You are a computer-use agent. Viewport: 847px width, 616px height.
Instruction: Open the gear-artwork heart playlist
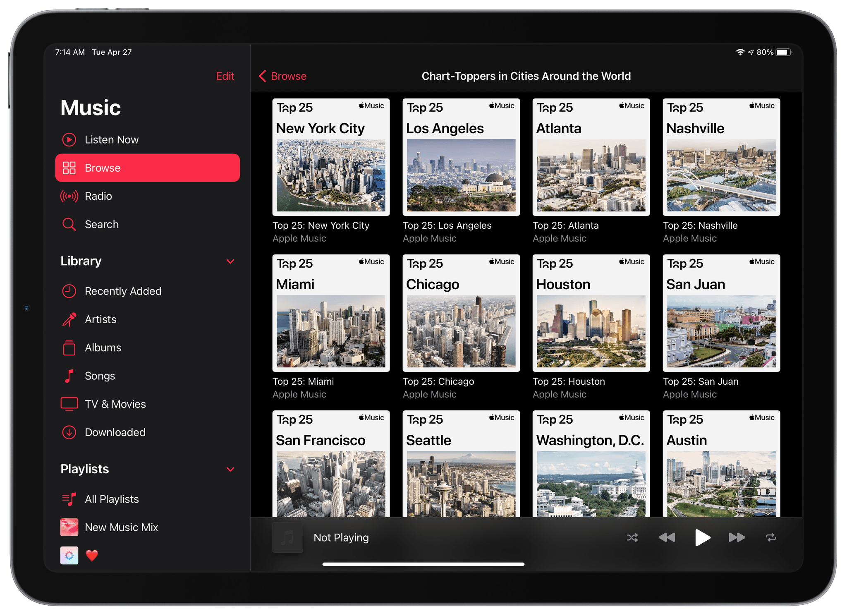coord(69,556)
